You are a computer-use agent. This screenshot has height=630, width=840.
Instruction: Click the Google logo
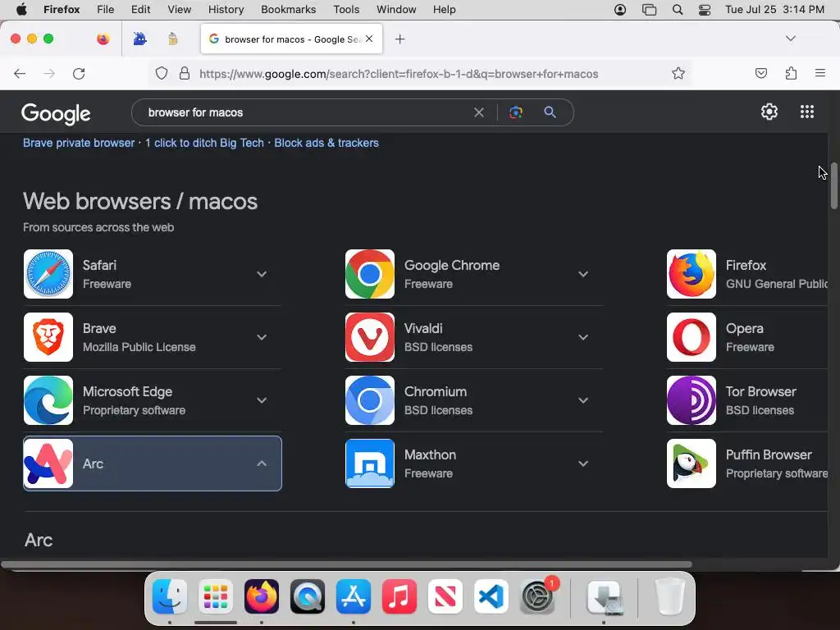tap(56, 113)
